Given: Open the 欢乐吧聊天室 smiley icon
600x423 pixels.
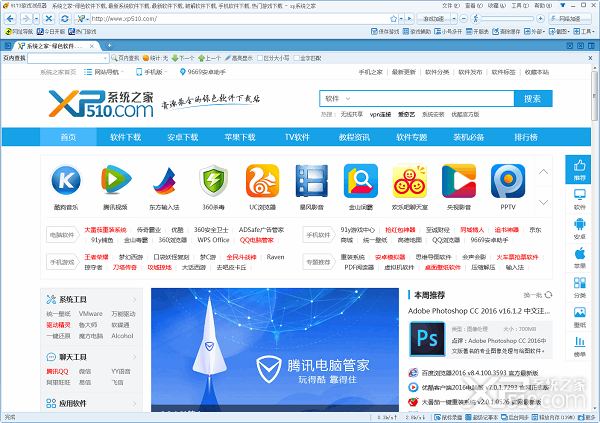Looking at the screenshot, I should tap(410, 180).
